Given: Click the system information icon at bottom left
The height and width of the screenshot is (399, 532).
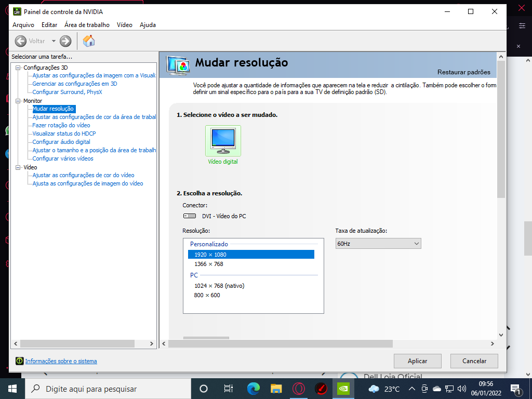Looking at the screenshot, I should click(x=20, y=361).
